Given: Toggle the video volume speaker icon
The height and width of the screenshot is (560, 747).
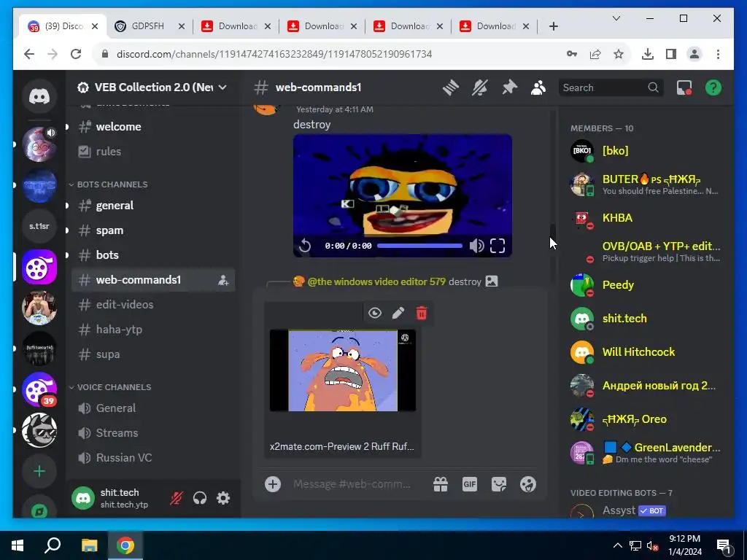Looking at the screenshot, I should click(476, 246).
